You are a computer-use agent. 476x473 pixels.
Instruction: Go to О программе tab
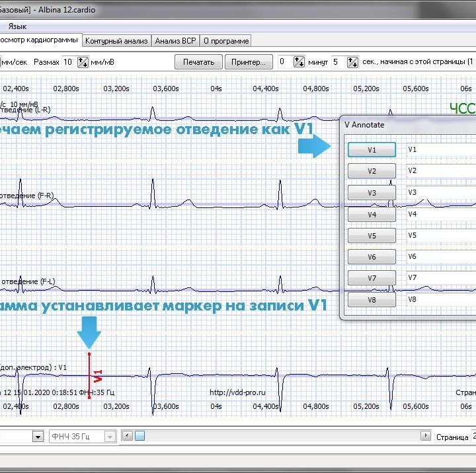click(226, 41)
